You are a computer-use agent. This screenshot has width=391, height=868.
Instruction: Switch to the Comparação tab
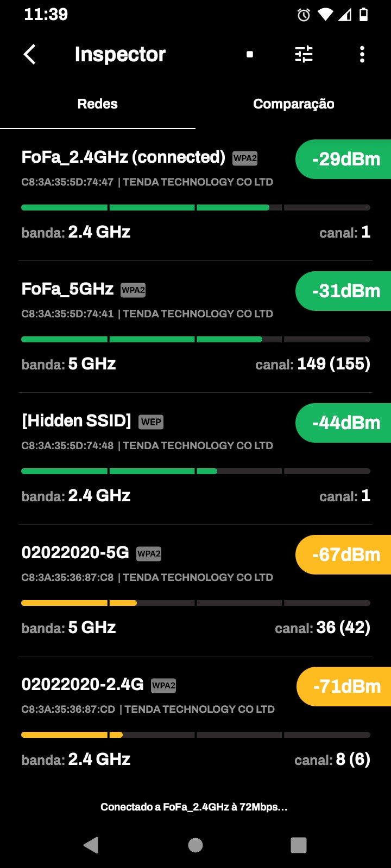[x=293, y=104]
